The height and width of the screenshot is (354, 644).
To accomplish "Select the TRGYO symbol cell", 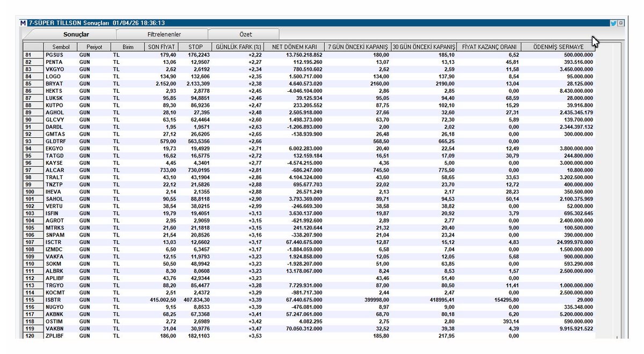I will [61, 286].
